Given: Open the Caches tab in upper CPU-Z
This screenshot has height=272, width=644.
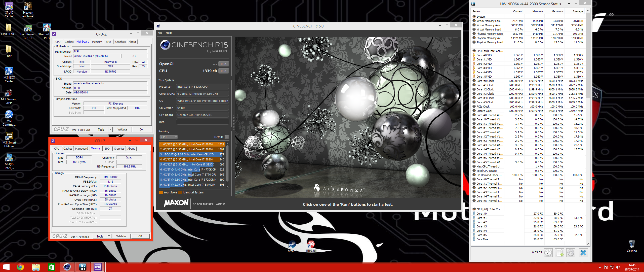Looking at the screenshot, I should pos(69,42).
